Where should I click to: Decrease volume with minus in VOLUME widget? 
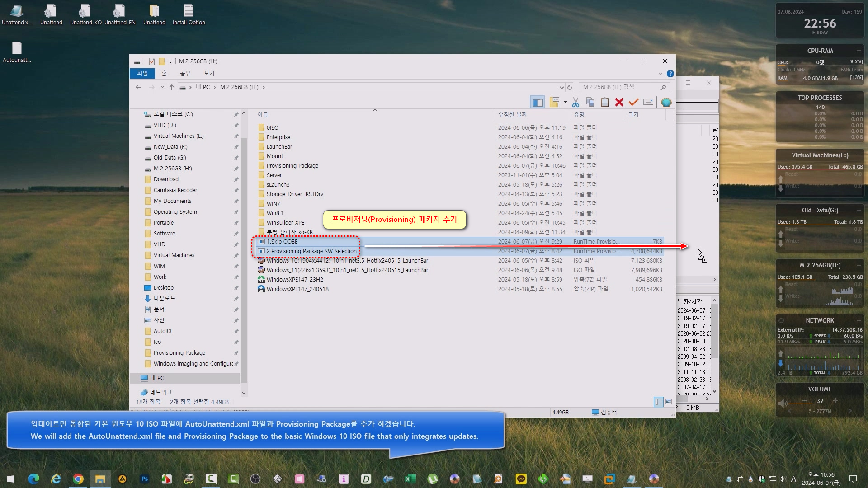point(805,401)
